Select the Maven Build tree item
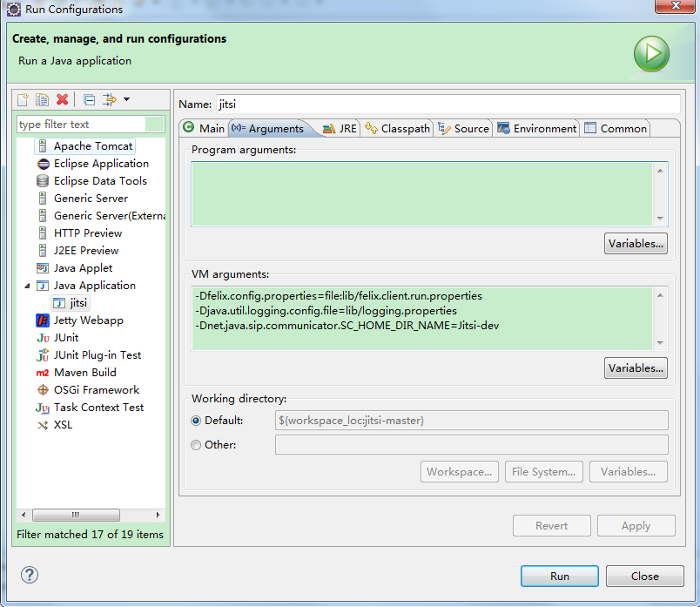This screenshot has height=607, width=700. pos(85,373)
